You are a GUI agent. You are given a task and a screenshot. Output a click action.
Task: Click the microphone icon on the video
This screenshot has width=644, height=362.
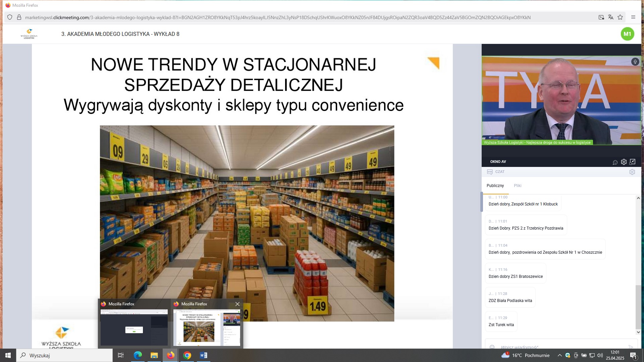tap(635, 62)
